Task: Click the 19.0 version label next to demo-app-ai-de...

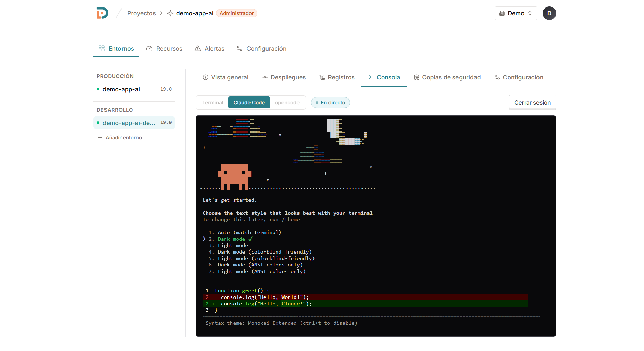Action: point(166,123)
